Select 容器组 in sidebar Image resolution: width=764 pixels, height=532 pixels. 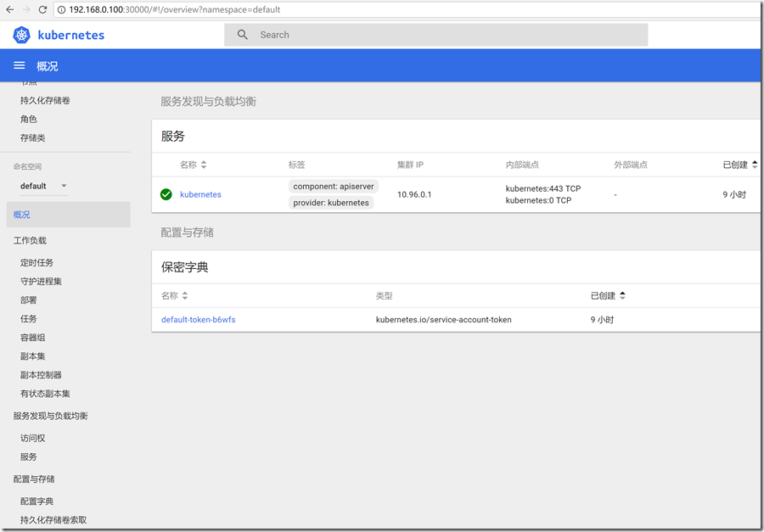(x=32, y=338)
